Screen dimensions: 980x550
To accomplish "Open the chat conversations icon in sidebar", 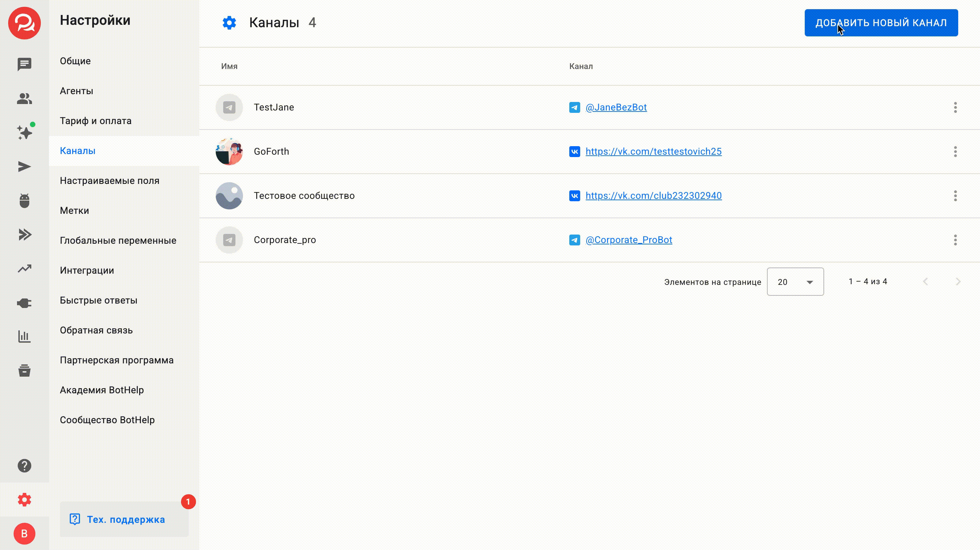I will point(24,64).
